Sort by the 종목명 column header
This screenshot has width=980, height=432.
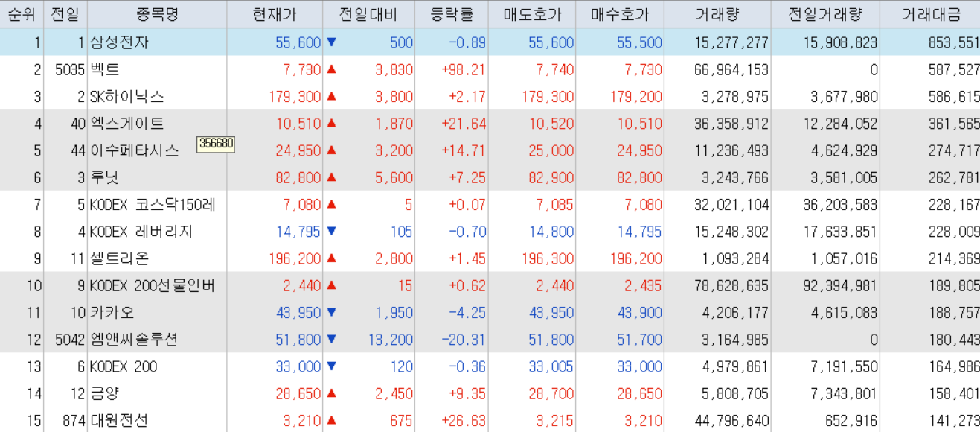[158, 14]
